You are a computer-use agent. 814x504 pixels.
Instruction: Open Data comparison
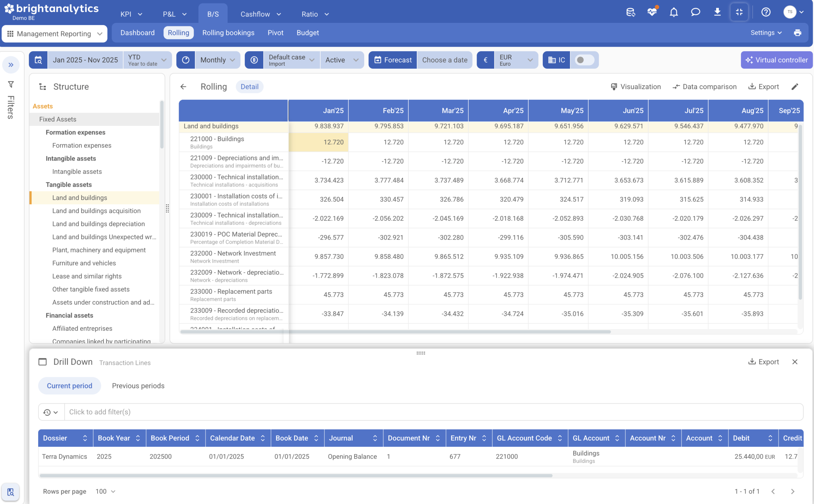tap(704, 87)
